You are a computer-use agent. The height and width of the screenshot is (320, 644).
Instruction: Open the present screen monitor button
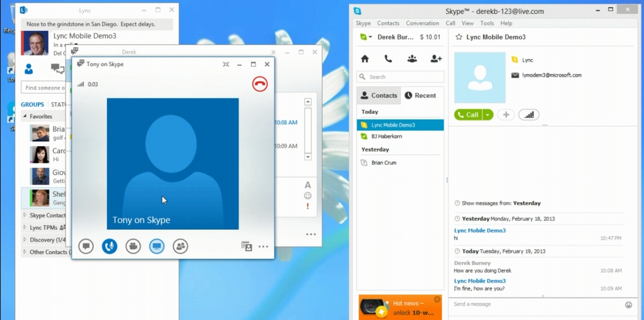pos(157,246)
